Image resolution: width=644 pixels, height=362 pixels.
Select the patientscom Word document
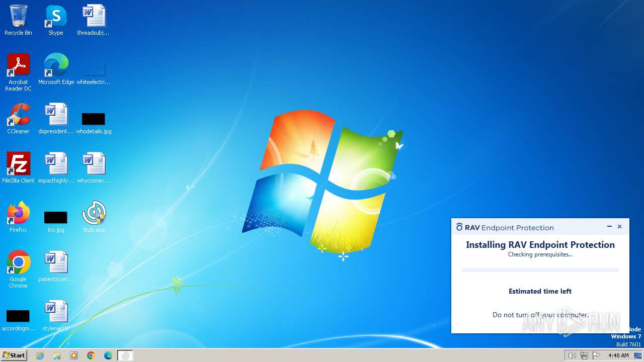point(56,266)
